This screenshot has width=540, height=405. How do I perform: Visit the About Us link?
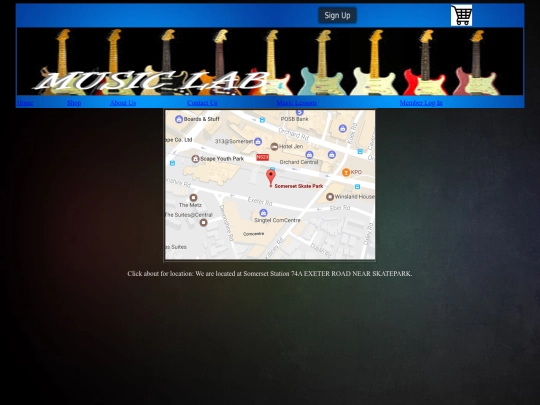coord(123,103)
